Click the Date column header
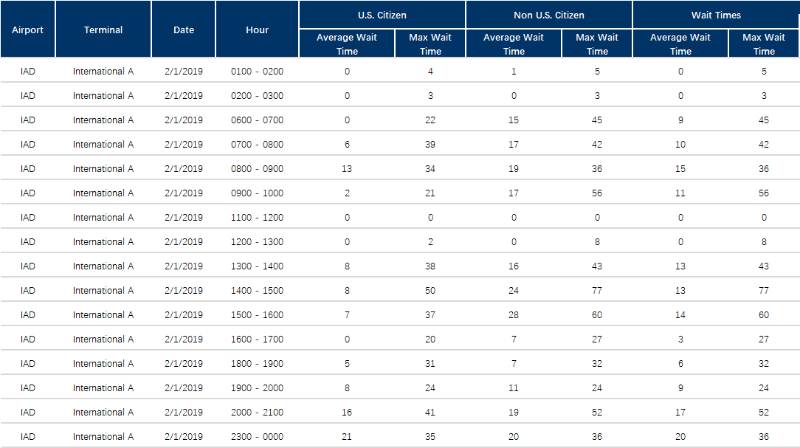This screenshot has height=448, width=800. pyautogui.click(x=184, y=30)
